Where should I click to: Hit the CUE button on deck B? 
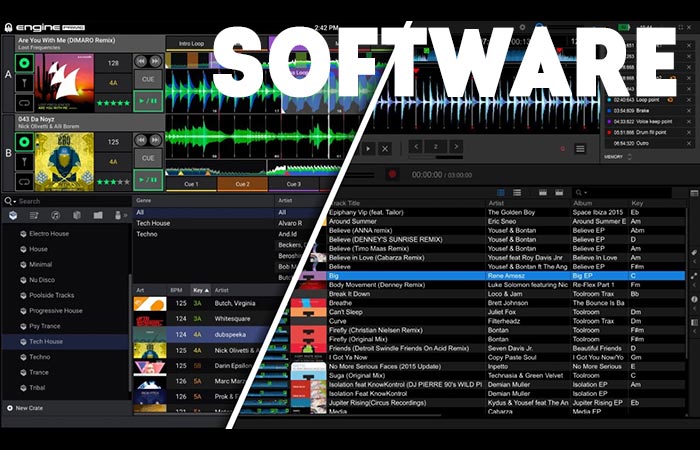(x=148, y=158)
